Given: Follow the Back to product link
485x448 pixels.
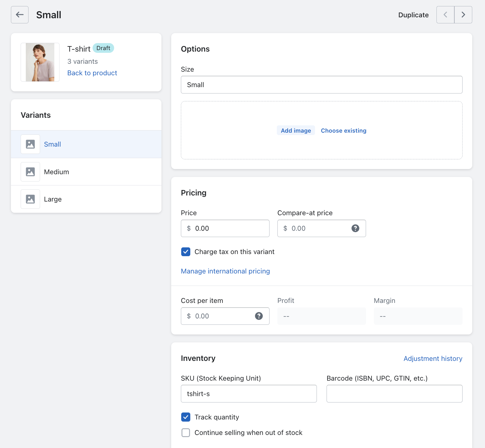Looking at the screenshot, I should click(92, 73).
